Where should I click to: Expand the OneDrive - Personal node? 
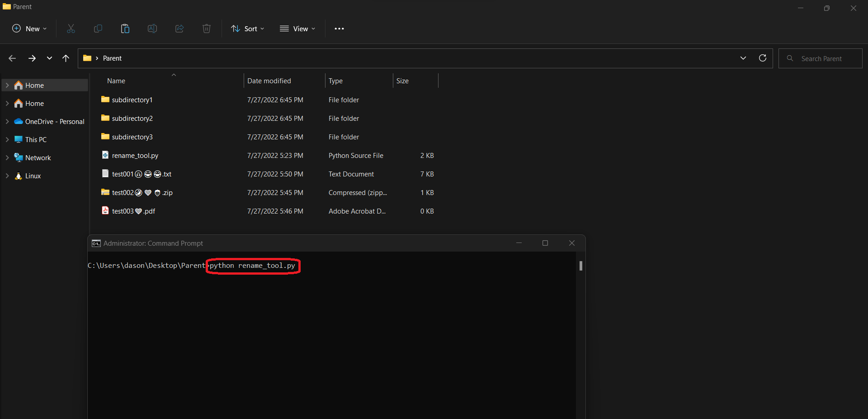click(x=7, y=121)
